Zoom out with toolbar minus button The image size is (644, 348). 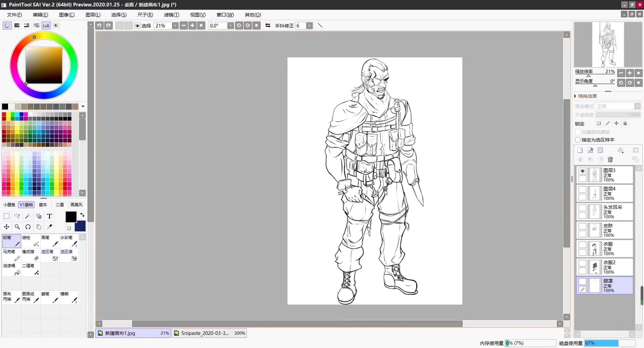point(184,25)
